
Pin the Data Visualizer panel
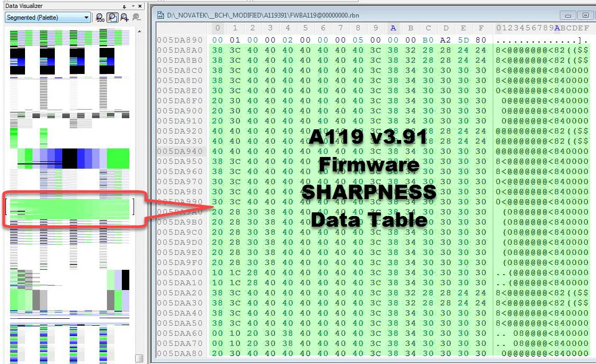click(x=125, y=6)
